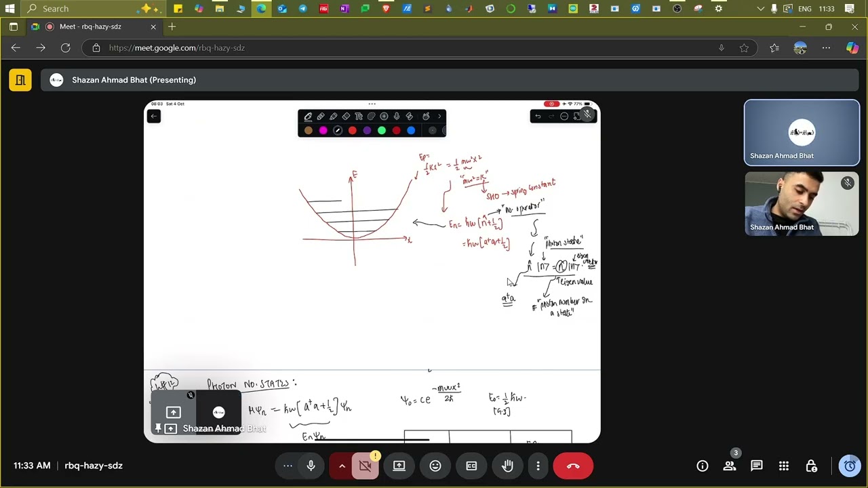Pick the green pen color
This screenshot has height=488, width=868.
(382, 131)
